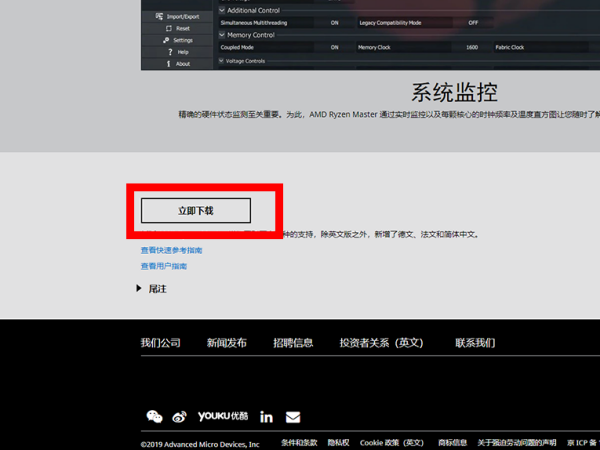The height and width of the screenshot is (450, 600).
Task: Toggle Coupled Mode ON value
Action: 335,47
